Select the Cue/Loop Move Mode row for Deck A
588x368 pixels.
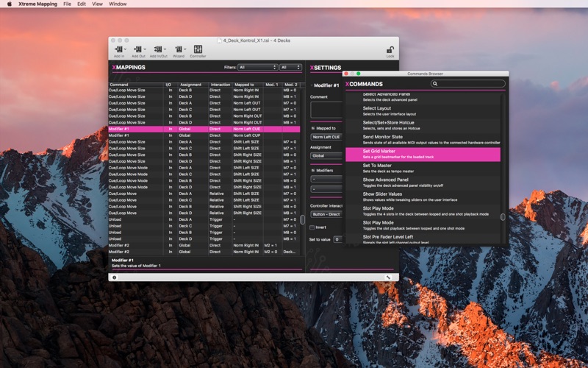(x=204, y=168)
